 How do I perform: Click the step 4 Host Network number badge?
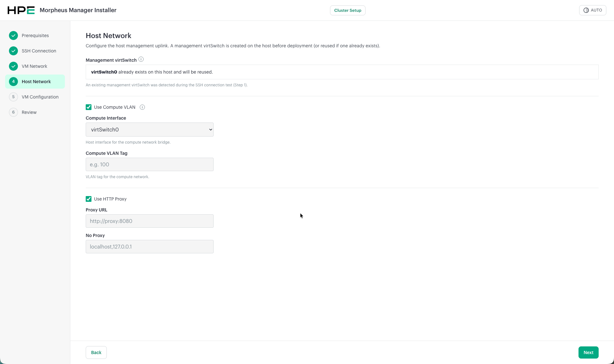(x=13, y=82)
